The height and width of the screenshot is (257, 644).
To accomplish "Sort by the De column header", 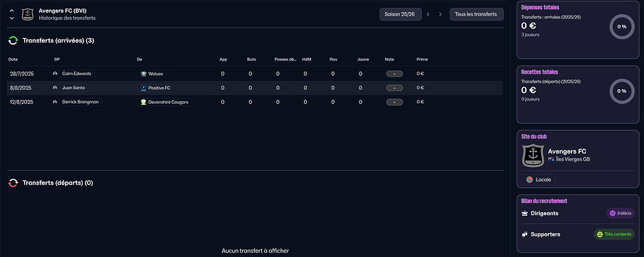I will 139,59.
